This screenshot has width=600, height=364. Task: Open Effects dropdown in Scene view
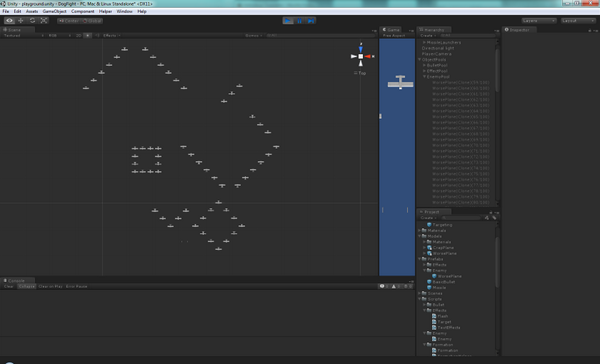point(112,35)
